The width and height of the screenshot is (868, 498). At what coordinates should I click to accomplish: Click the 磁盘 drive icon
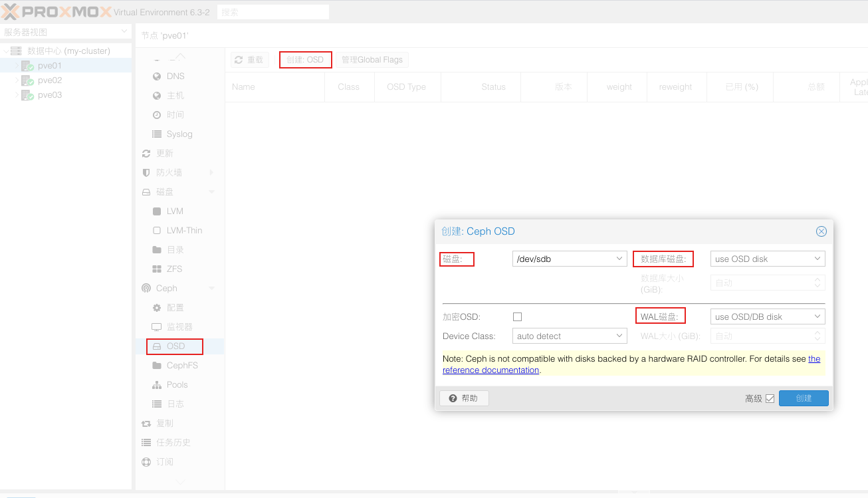tap(146, 192)
